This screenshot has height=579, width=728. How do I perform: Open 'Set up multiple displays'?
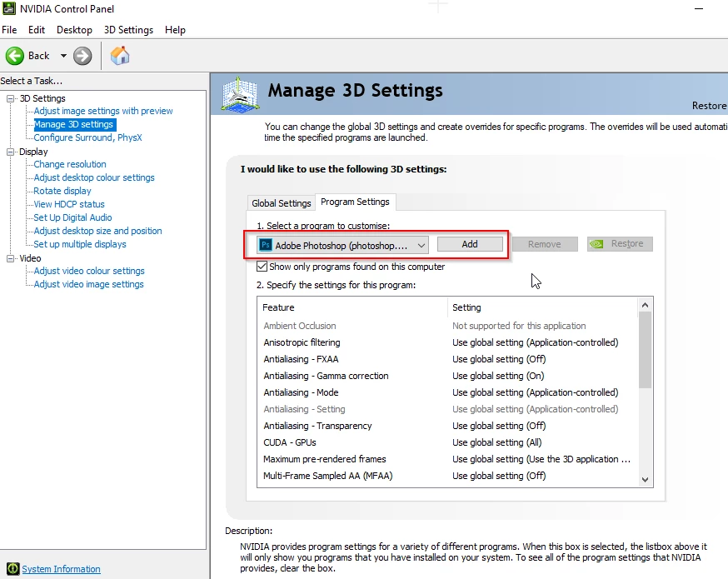click(80, 244)
